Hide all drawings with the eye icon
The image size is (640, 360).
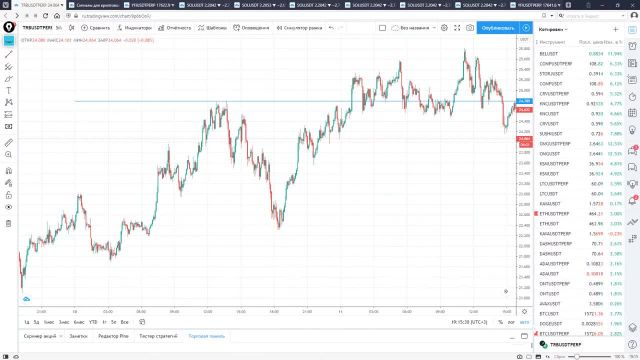[9, 207]
